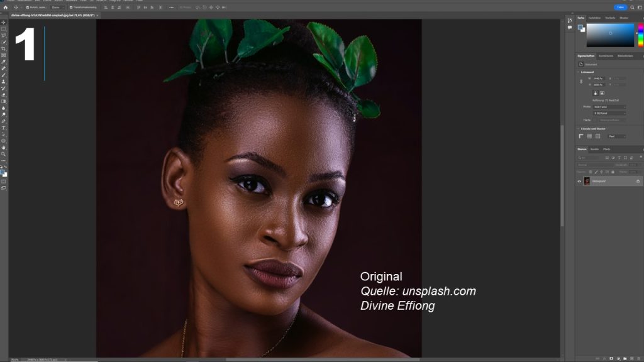Open more options ellipsis in options bar
644x362 pixels.
[x=171, y=7]
